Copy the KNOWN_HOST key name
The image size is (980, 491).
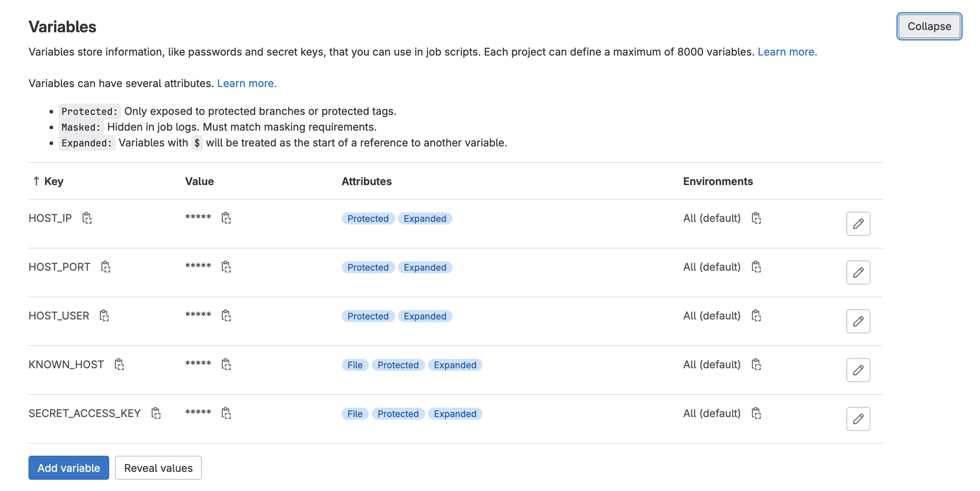click(x=119, y=364)
